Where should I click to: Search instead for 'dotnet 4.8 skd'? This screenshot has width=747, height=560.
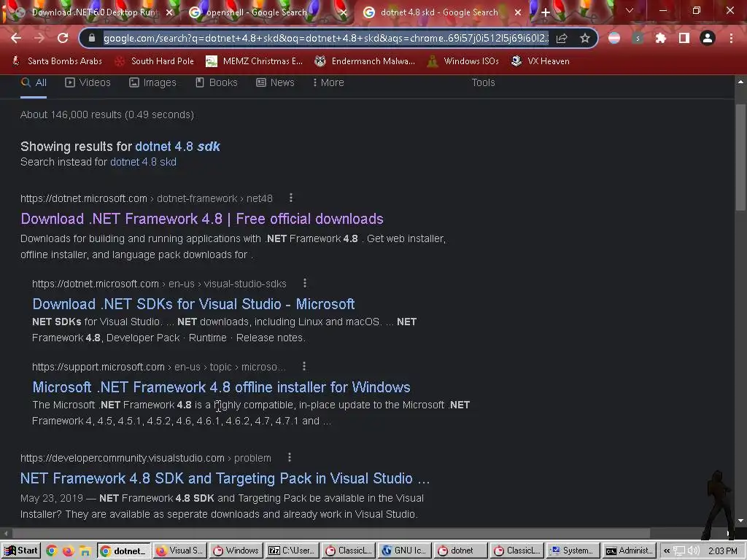(144, 162)
